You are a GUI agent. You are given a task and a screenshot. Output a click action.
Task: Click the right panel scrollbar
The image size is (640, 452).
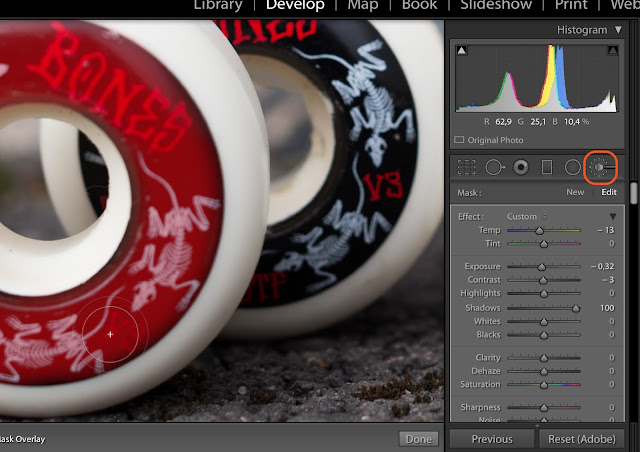[634, 193]
